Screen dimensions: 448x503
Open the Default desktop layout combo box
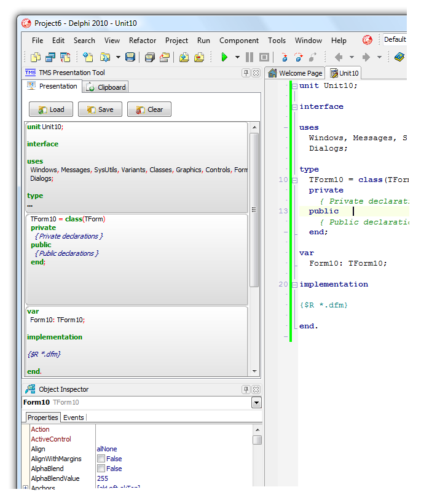(395, 39)
